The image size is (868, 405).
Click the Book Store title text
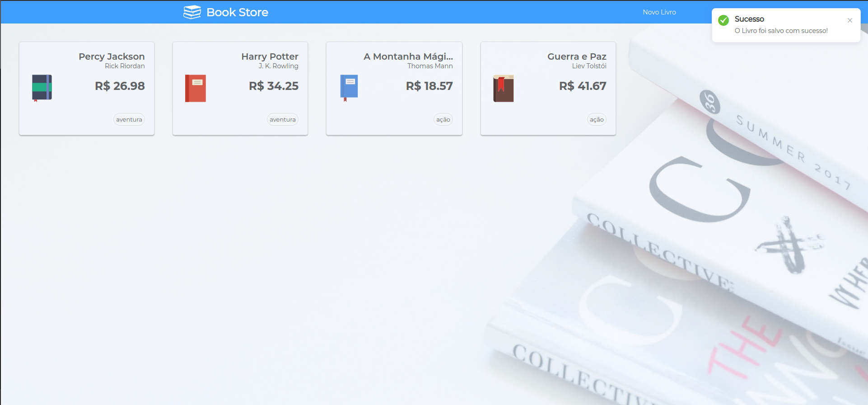pyautogui.click(x=237, y=12)
